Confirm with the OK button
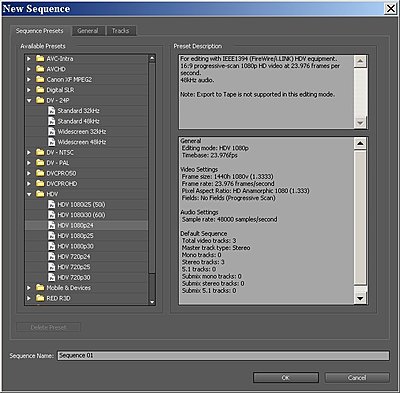 pos(286,378)
